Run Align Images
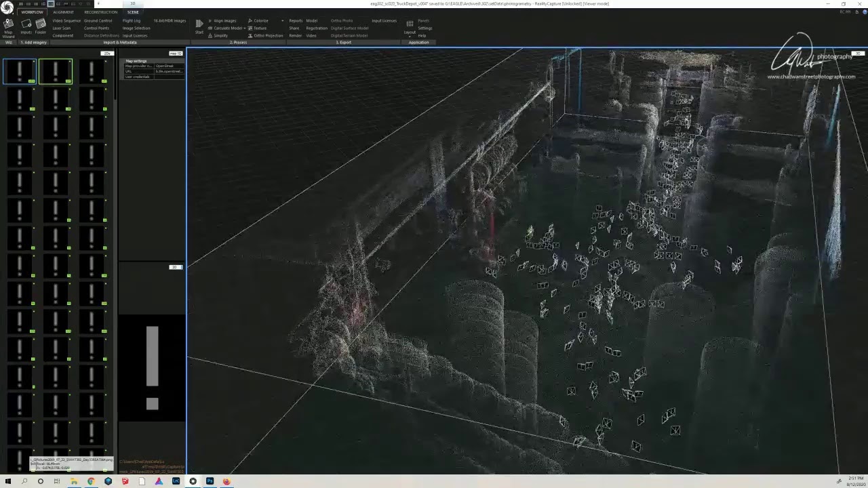The height and width of the screenshot is (488, 868). click(222, 21)
